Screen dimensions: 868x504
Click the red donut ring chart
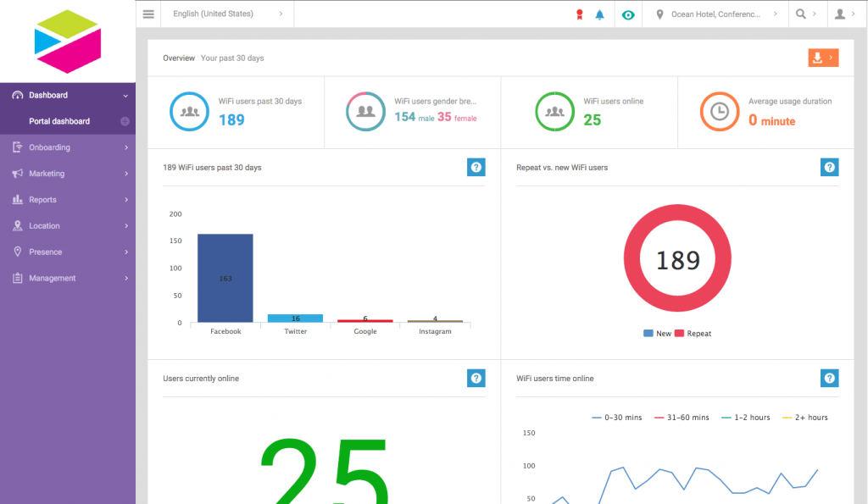(x=677, y=258)
